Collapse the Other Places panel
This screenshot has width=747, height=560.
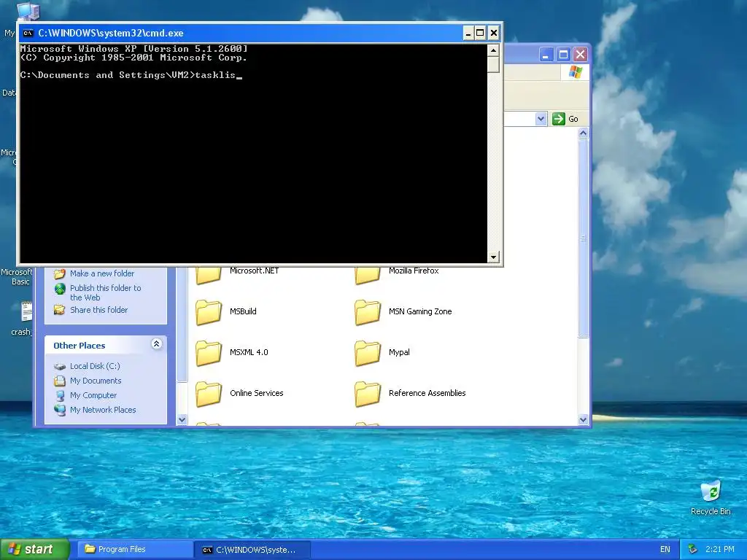point(156,344)
